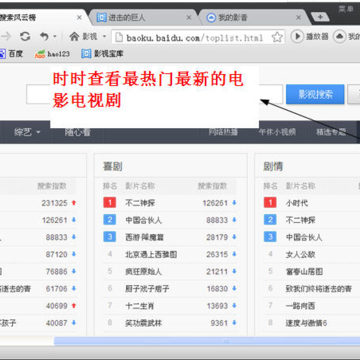Click the undo back arrow icon

coord(44,36)
